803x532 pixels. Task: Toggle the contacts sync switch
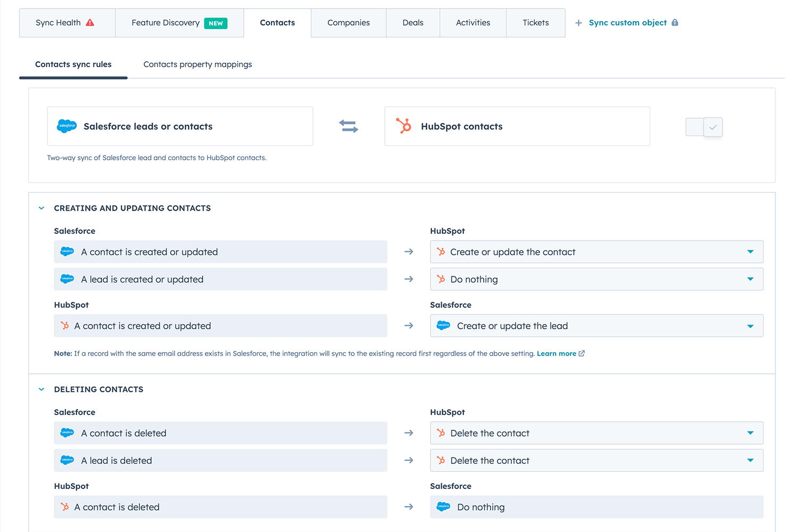coord(704,127)
